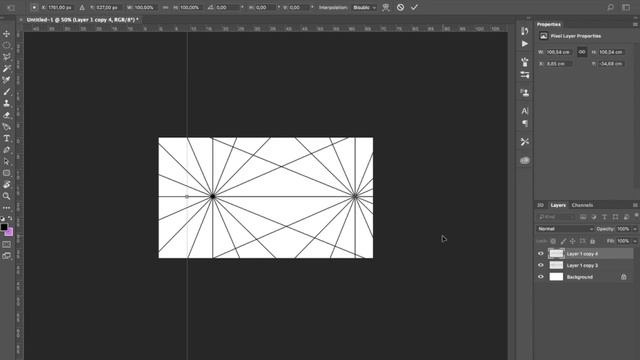The image size is (640, 360).
Task: Hide the Background layer
Action: tap(541, 277)
